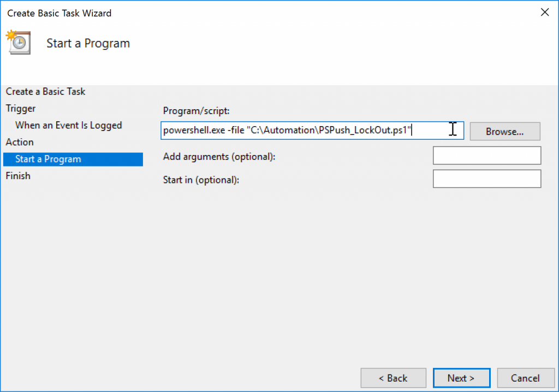The image size is (559, 392).
Task: Click the Start in (optional): label
Action: pos(201,180)
